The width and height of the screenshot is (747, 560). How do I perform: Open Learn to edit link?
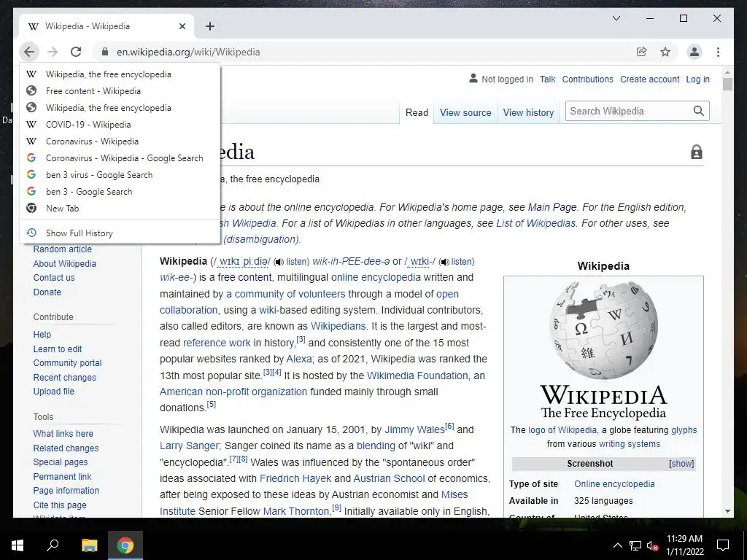(58, 349)
